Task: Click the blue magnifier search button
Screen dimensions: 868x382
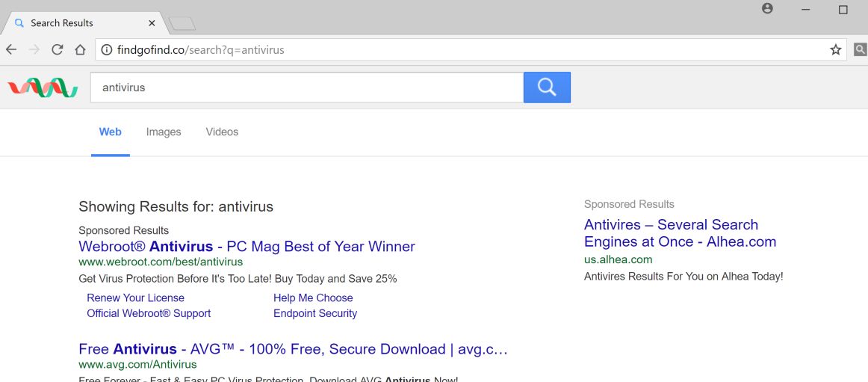Action: pos(547,87)
